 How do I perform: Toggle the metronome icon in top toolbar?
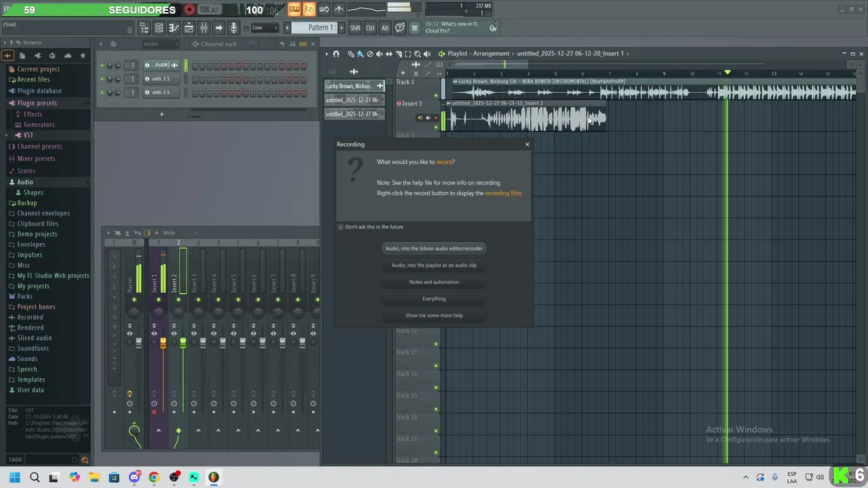point(339,9)
